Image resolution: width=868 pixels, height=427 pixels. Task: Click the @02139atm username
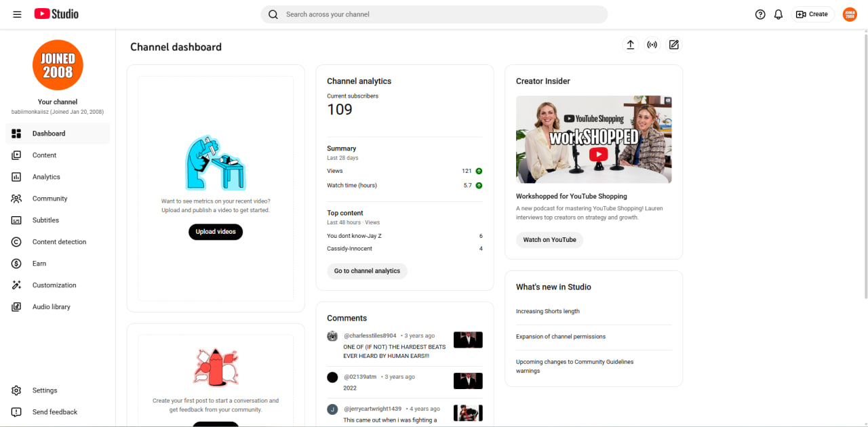[x=360, y=377]
